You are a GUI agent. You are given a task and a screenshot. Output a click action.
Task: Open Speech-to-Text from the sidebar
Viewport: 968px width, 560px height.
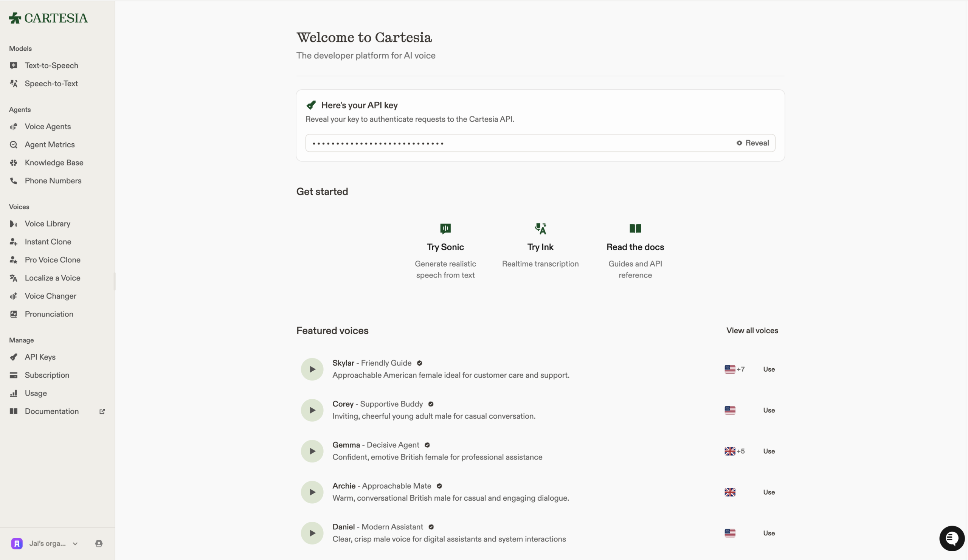tap(51, 83)
